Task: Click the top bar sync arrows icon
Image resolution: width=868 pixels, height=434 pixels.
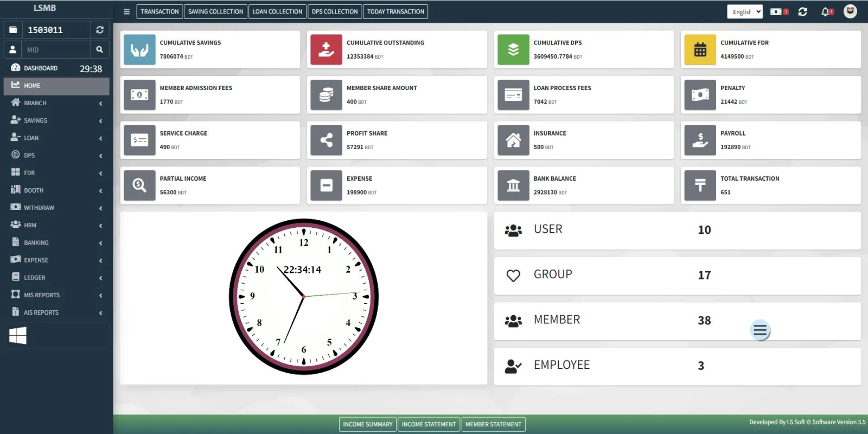Action: click(803, 11)
